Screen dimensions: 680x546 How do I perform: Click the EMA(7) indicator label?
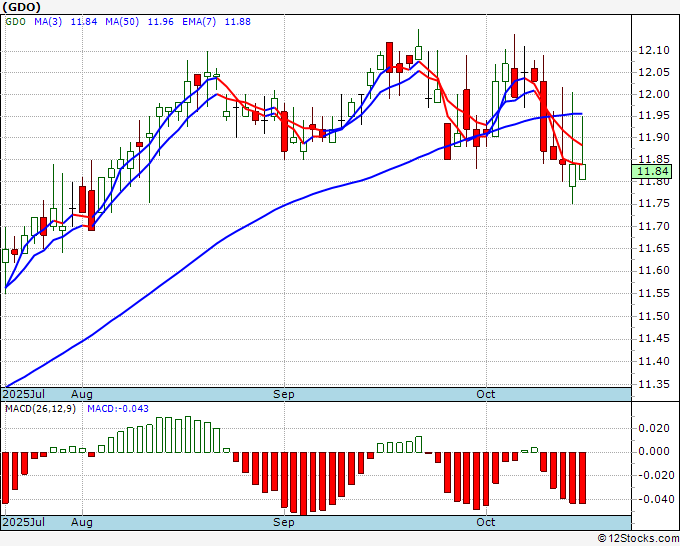[199, 22]
